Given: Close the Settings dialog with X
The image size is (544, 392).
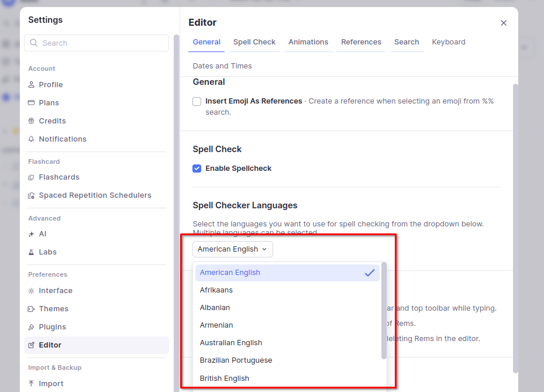Looking at the screenshot, I should (504, 23).
